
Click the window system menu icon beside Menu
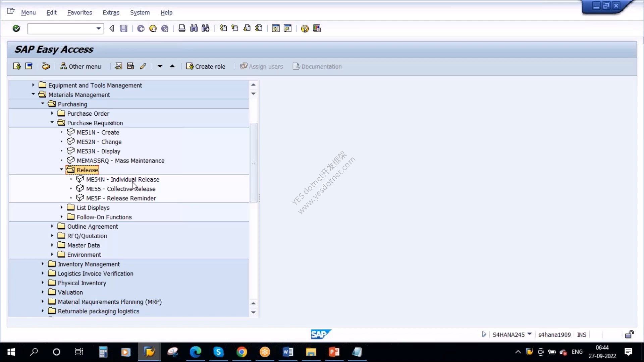click(11, 11)
